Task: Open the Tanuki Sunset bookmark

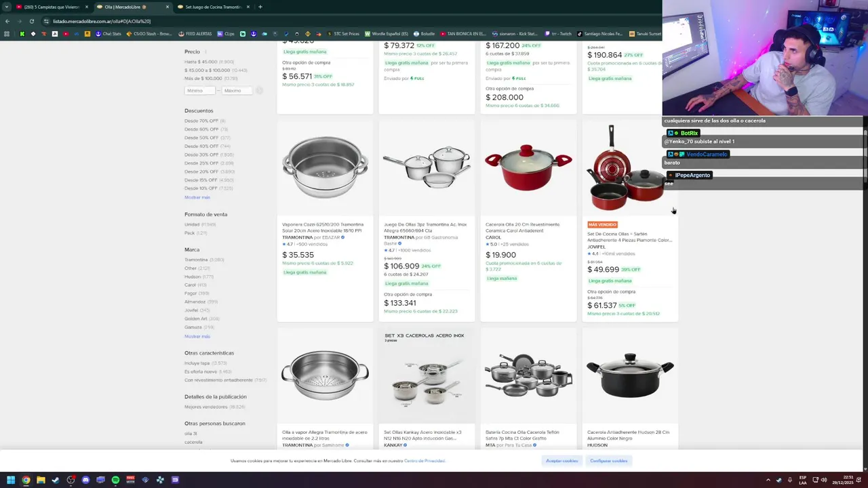Action: (x=645, y=34)
